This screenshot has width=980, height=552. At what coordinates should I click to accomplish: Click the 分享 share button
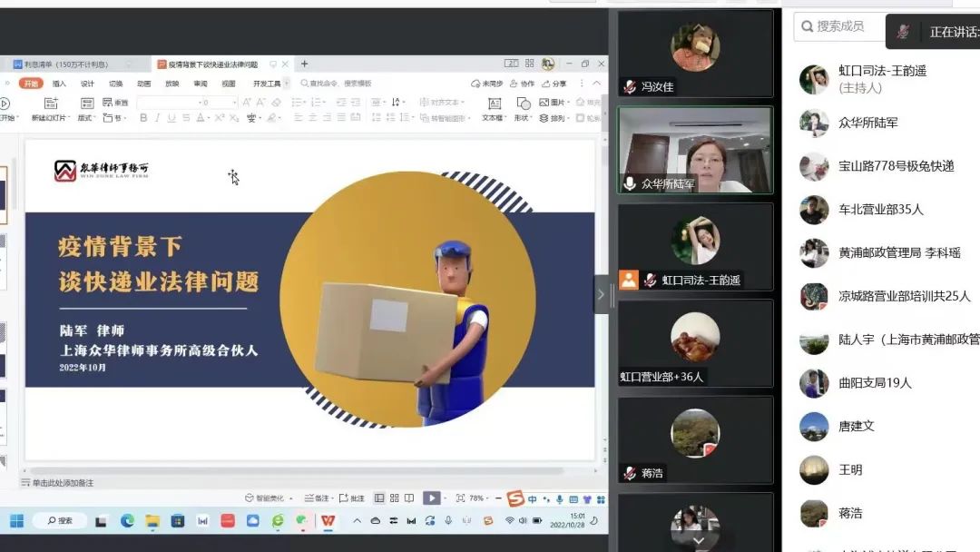[554, 84]
